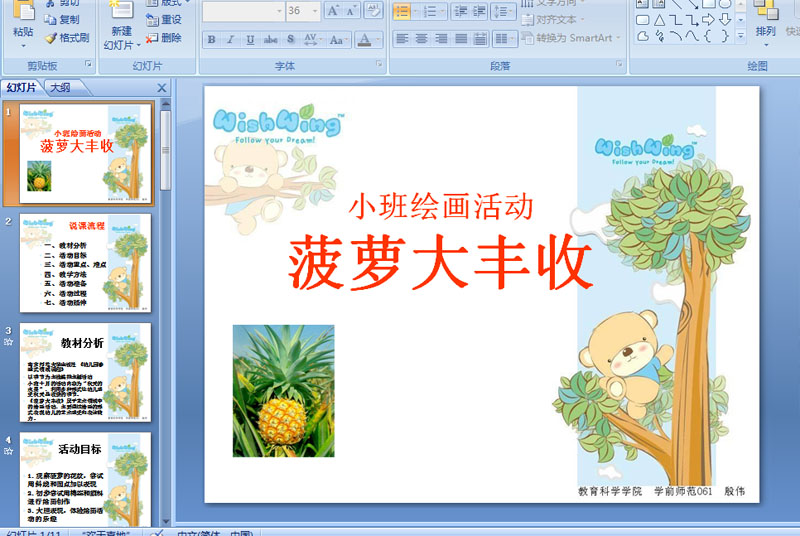Open the Font (字体) dialog launcher
This screenshot has width=800, height=536.
(x=379, y=64)
